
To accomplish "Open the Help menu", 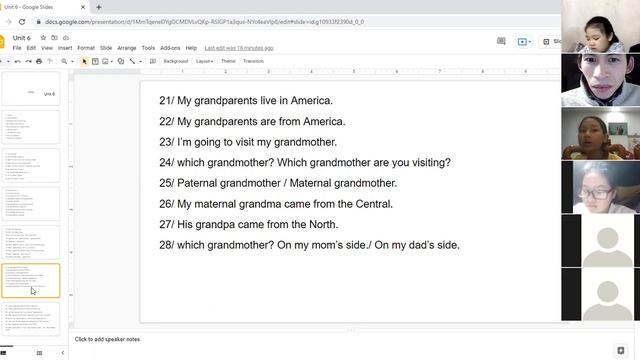I will 191,48.
